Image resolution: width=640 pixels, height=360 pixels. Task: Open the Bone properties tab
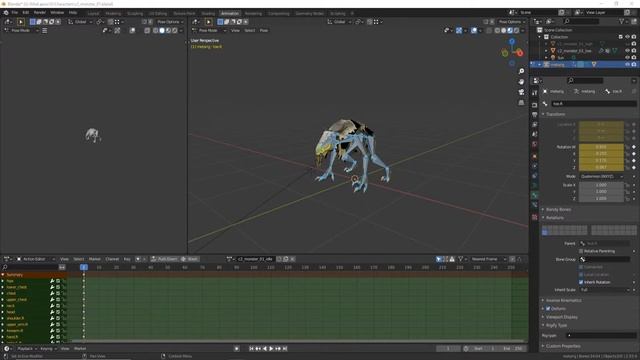coord(535,195)
